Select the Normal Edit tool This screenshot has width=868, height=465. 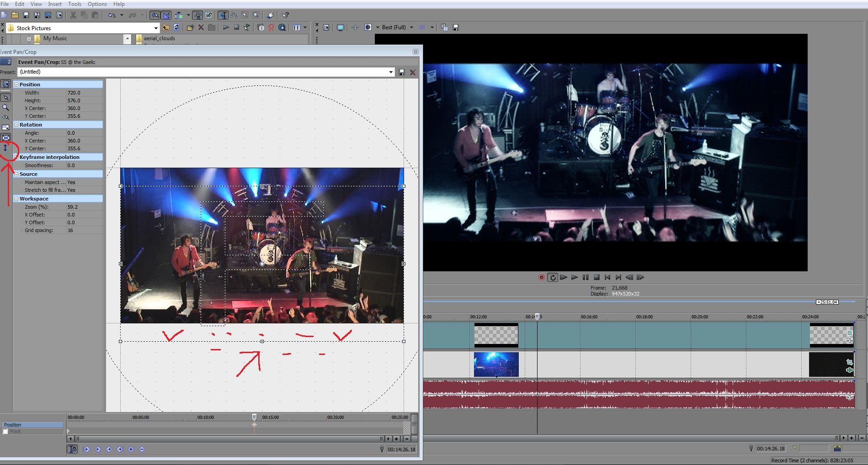click(x=223, y=15)
